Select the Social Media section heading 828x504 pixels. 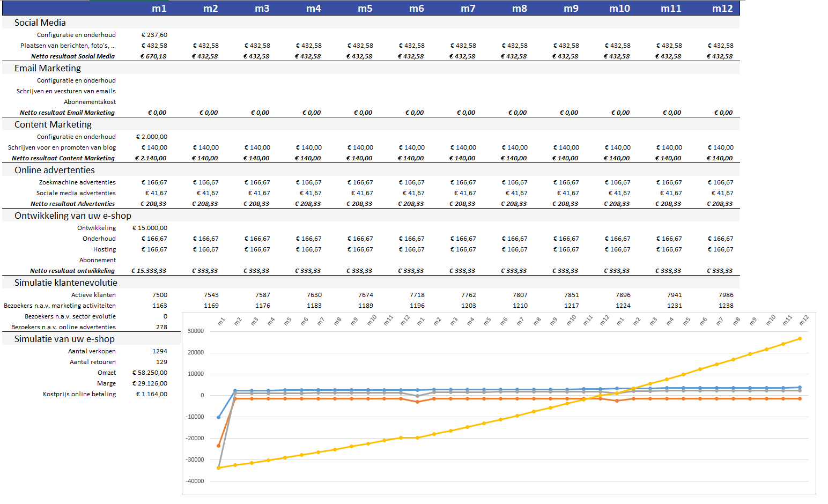click(40, 23)
